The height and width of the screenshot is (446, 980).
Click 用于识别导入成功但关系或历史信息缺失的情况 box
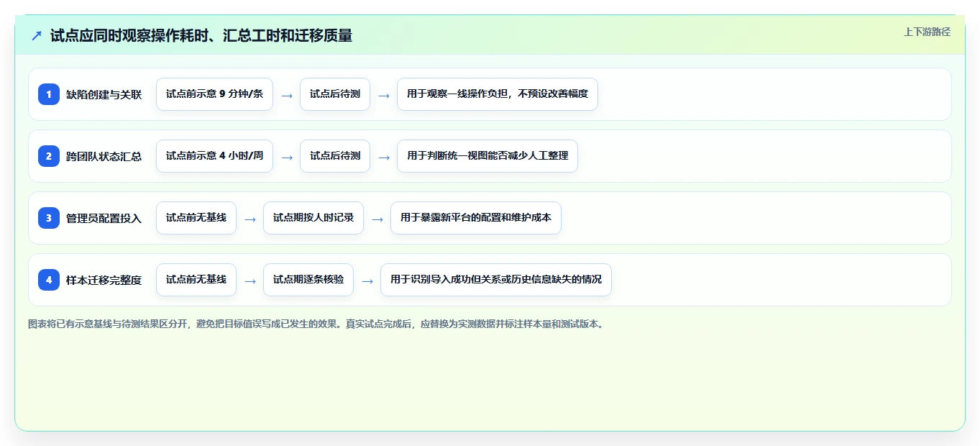(496, 280)
